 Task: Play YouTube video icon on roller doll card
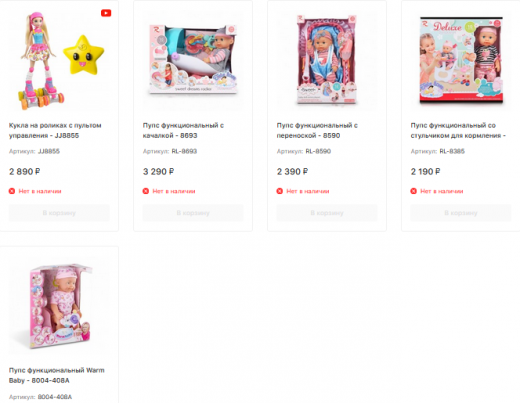tap(106, 13)
